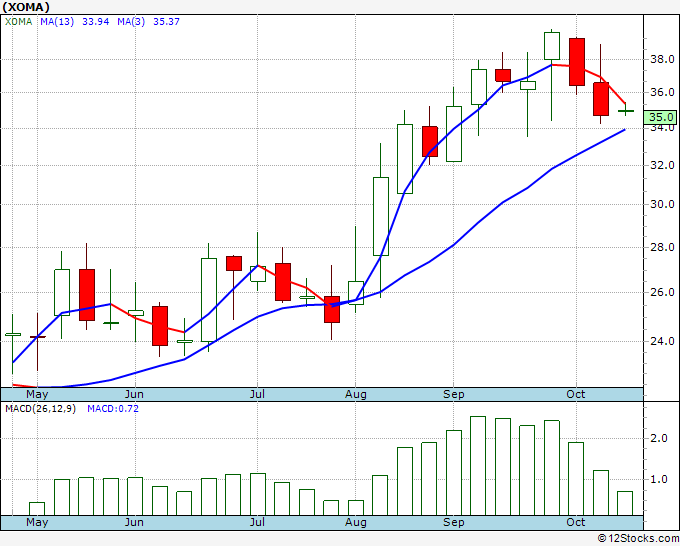Click the 35.37 moving average value
The height and width of the screenshot is (546, 680).
(x=166, y=22)
